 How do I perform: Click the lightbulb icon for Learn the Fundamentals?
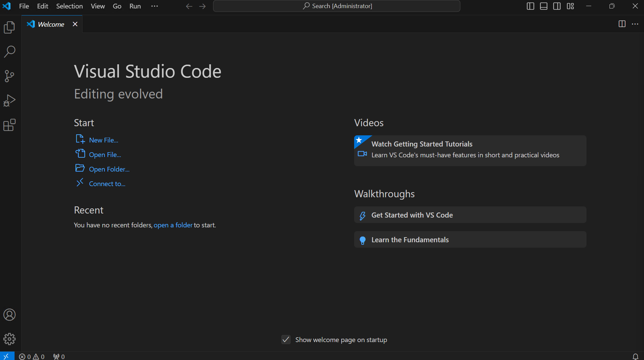[x=363, y=240]
